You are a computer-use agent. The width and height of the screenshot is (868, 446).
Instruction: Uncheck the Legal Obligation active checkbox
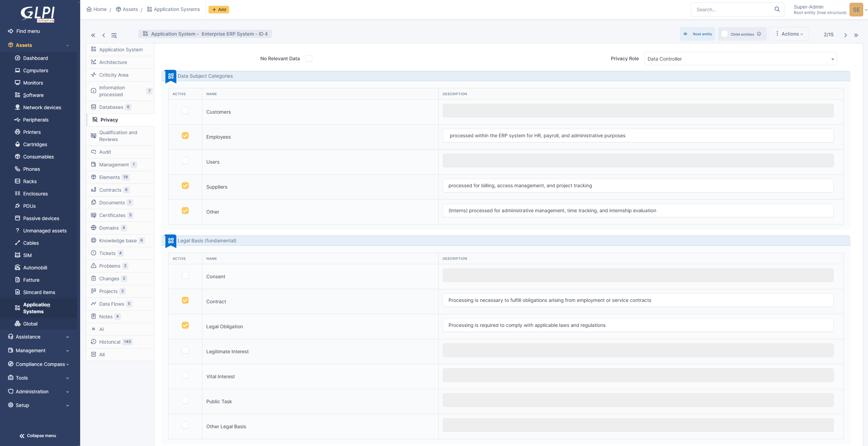coord(185,325)
